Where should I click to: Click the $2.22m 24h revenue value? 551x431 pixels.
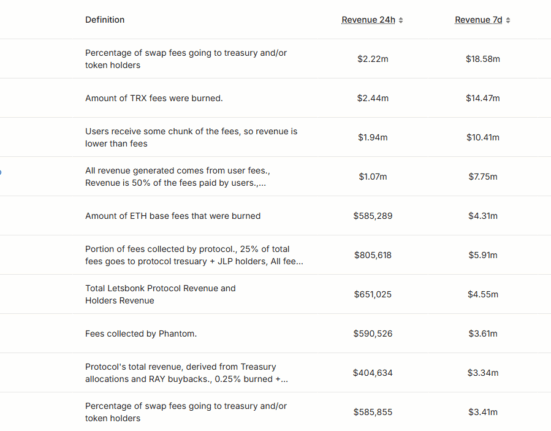click(x=373, y=59)
